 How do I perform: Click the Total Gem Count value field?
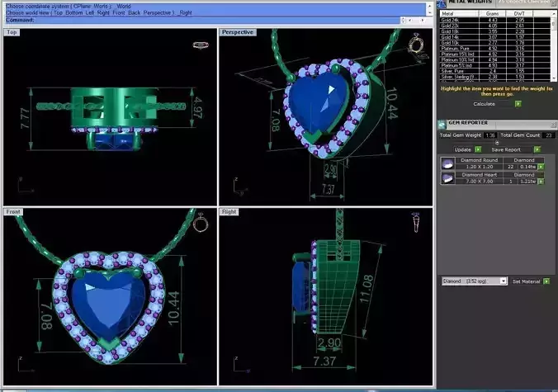(549, 135)
